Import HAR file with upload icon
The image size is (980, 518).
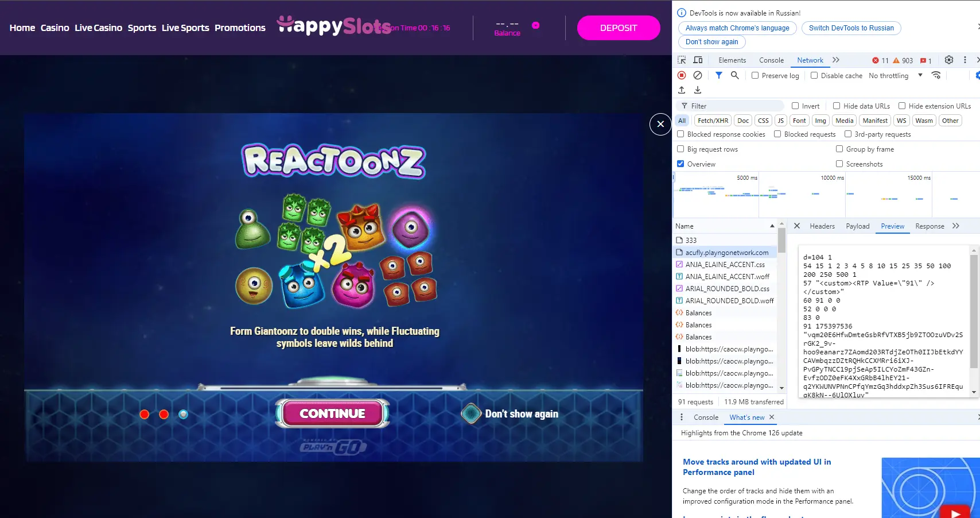tap(682, 90)
